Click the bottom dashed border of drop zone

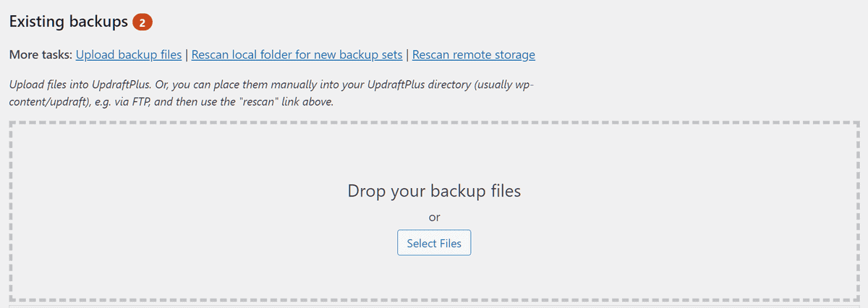click(434, 299)
